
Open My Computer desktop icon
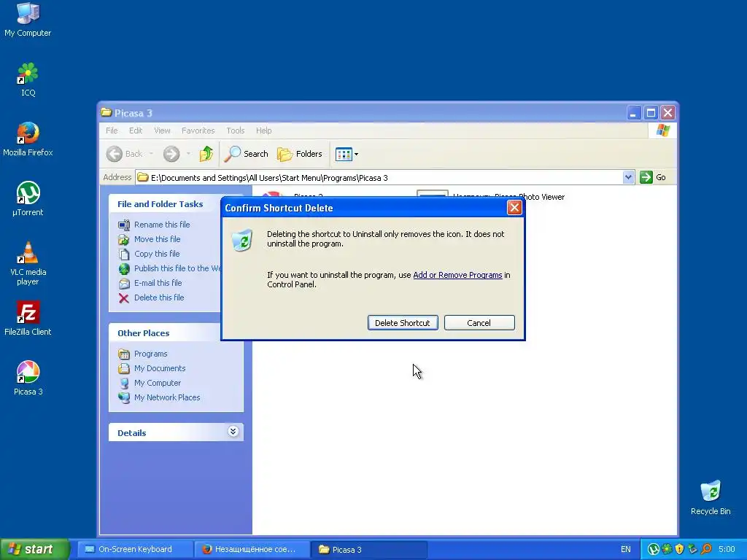point(28,19)
